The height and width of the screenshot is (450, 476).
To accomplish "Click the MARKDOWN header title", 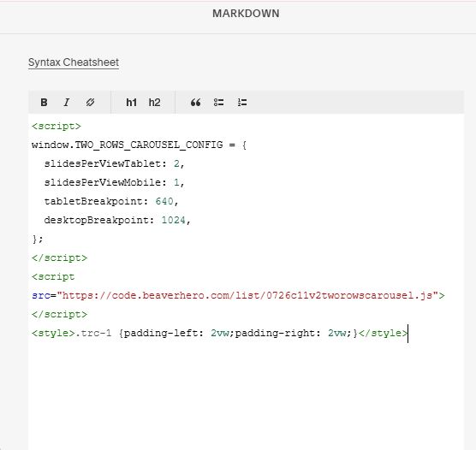I will click(x=246, y=14).
